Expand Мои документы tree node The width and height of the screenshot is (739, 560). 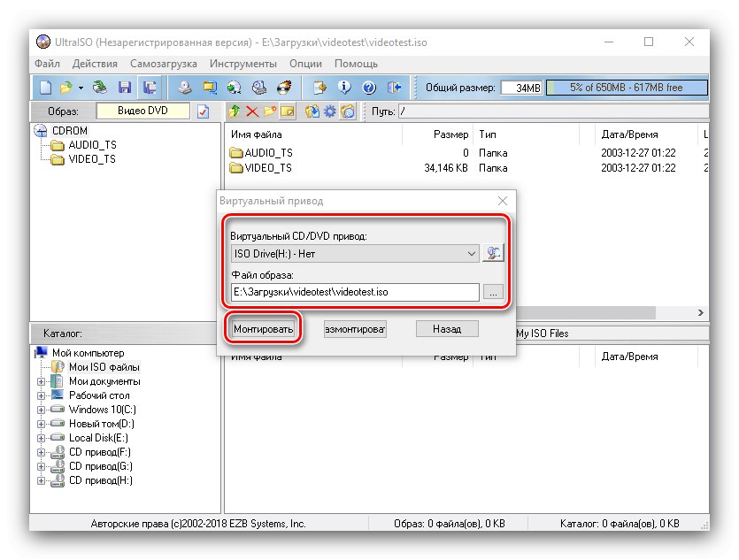coord(41,381)
